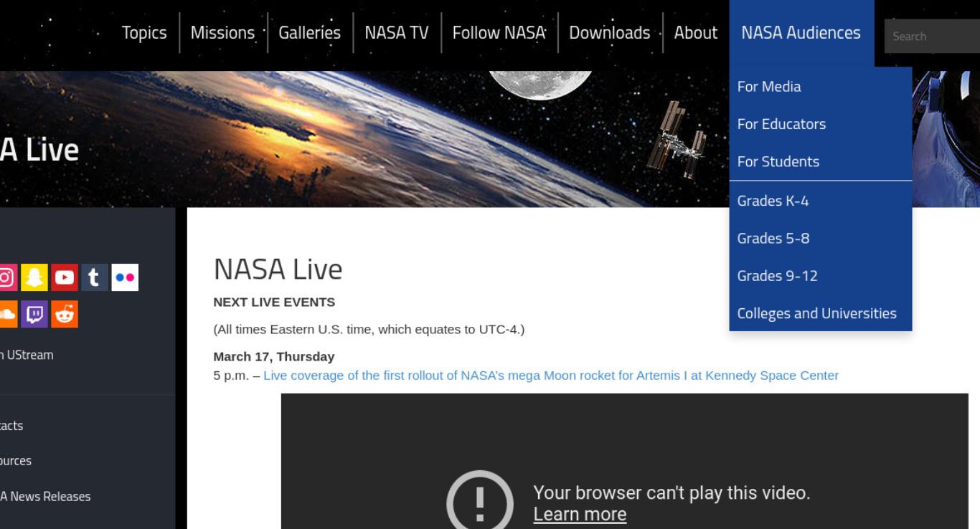Collapse the NASA Audiences dropdown

click(x=801, y=33)
